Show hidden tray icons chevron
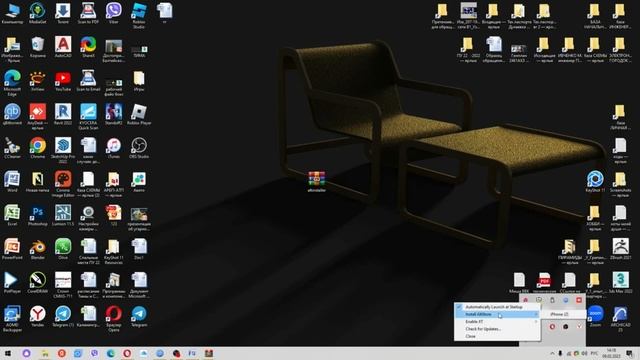The width and height of the screenshot is (640, 360). point(552,353)
